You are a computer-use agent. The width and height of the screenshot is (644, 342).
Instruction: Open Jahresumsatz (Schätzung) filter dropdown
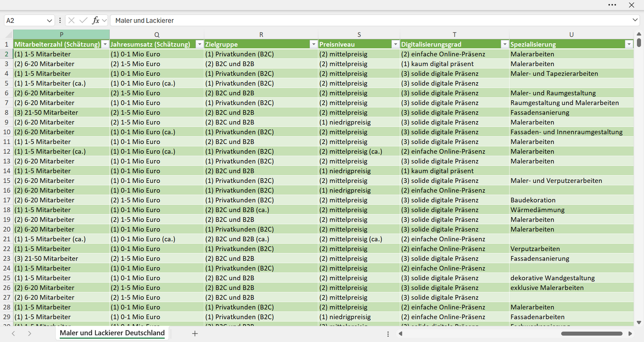199,44
